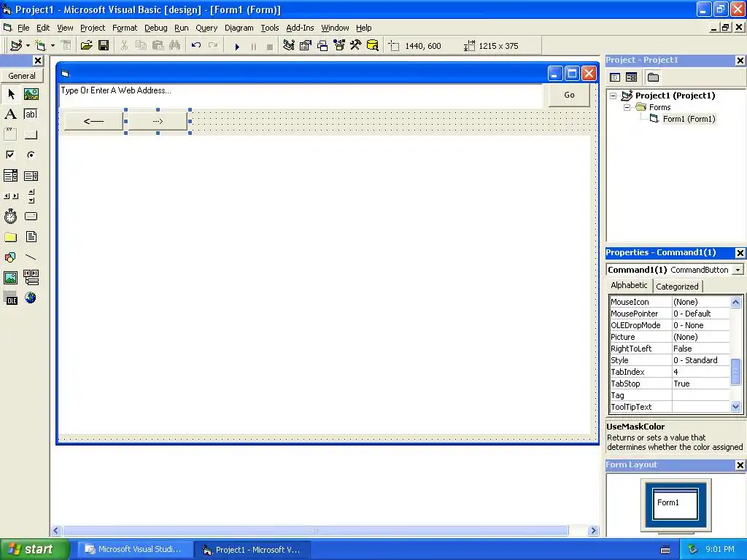The width and height of the screenshot is (747, 560).
Task: Click the Windows Start button
Action: point(34,549)
